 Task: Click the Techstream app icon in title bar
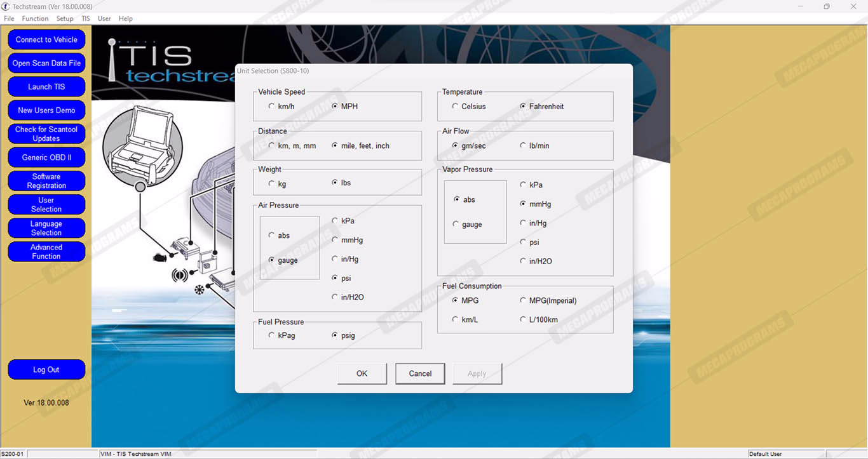(6, 6)
